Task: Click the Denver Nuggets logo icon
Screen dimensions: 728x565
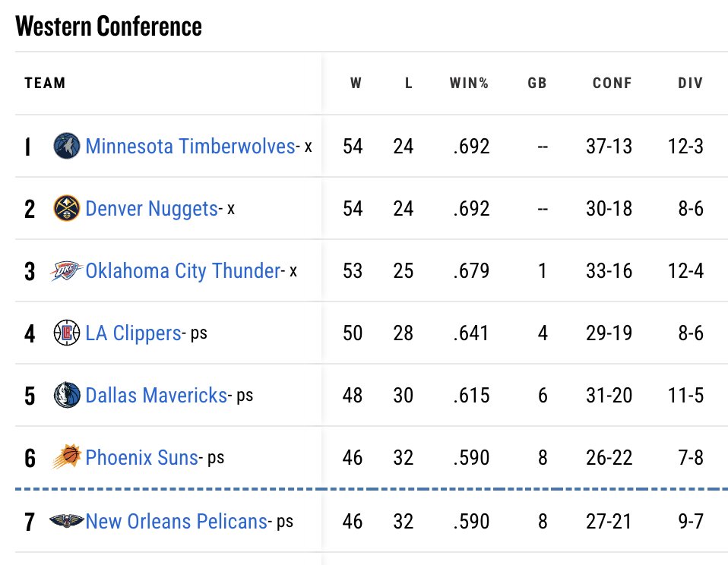Action: (67, 208)
